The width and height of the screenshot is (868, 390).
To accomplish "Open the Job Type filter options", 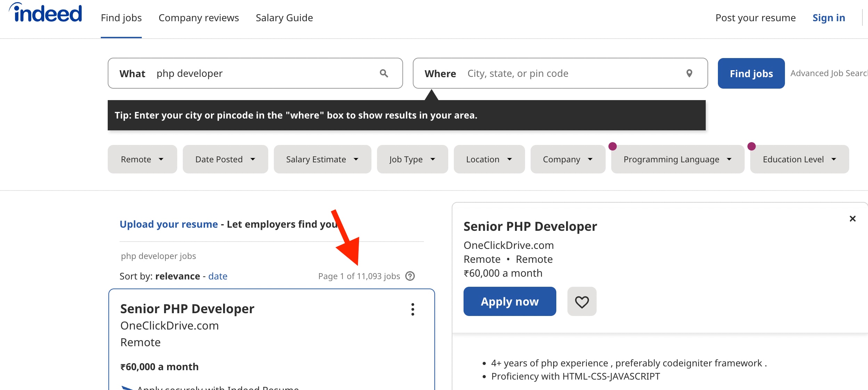I will [412, 159].
